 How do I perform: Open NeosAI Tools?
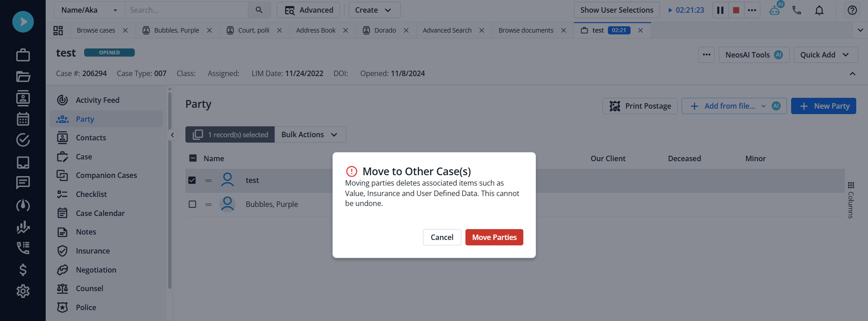pos(754,55)
